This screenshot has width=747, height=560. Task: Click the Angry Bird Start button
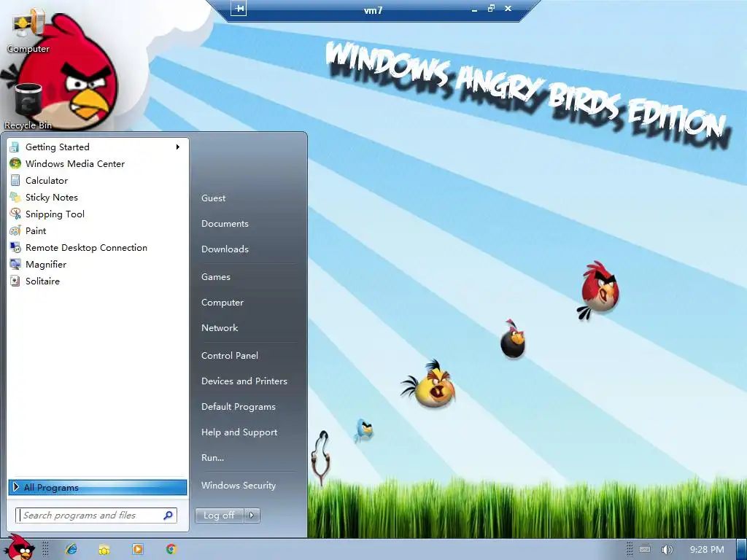click(x=20, y=548)
